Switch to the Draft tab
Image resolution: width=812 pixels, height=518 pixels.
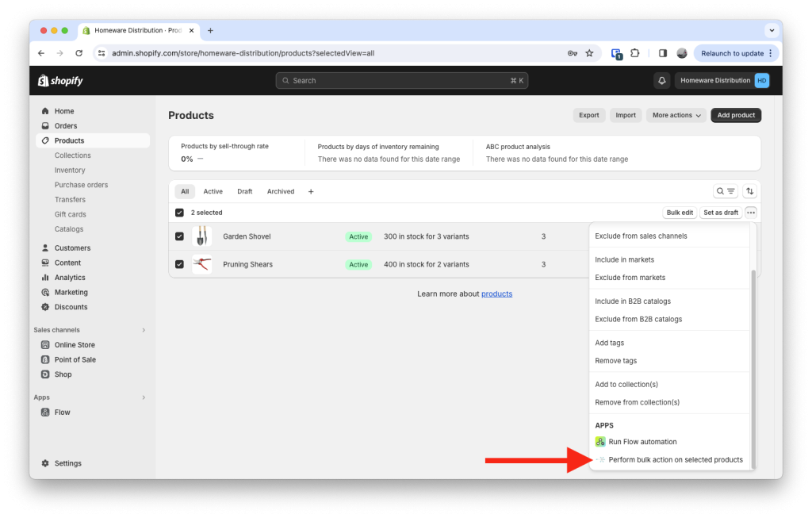[244, 192]
